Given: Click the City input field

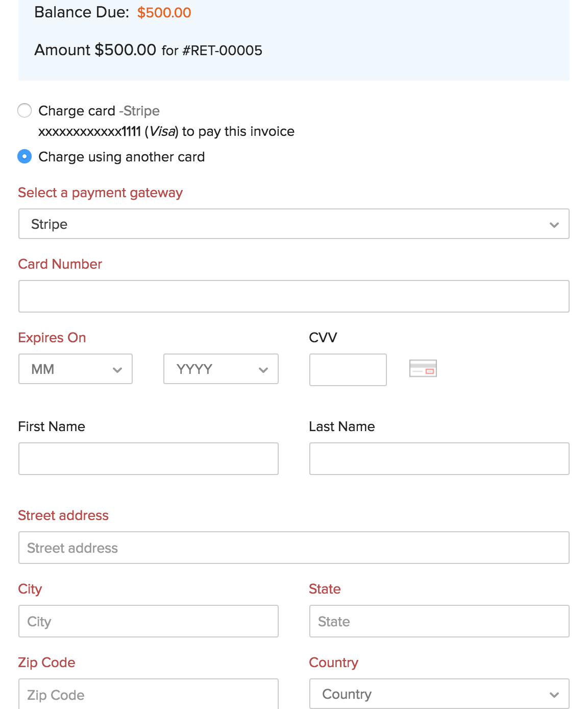Looking at the screenshot, I should click(148, 621).
